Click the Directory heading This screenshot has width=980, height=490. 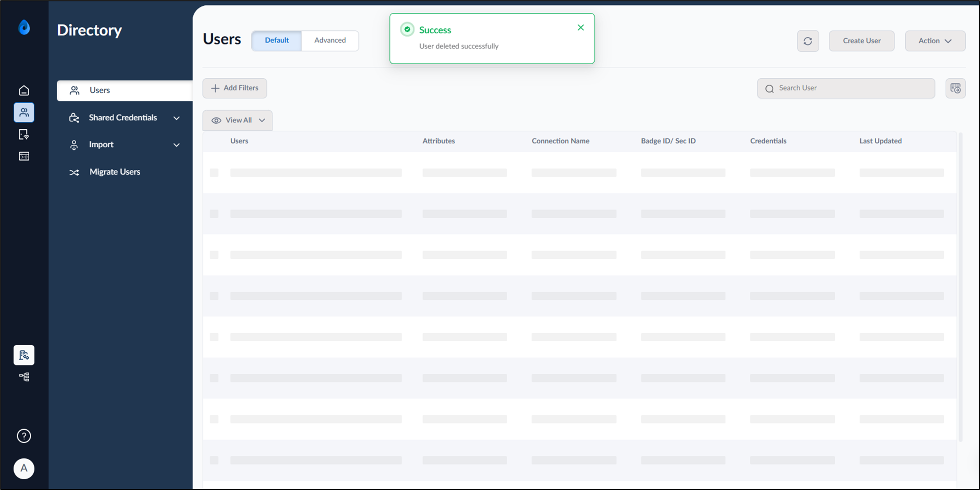(x=89, y=30)
